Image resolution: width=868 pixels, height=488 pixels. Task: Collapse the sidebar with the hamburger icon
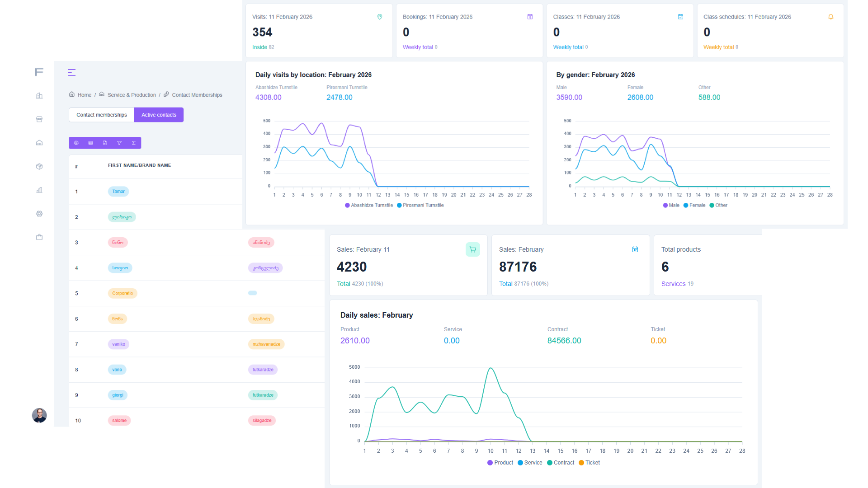[71, 72]
